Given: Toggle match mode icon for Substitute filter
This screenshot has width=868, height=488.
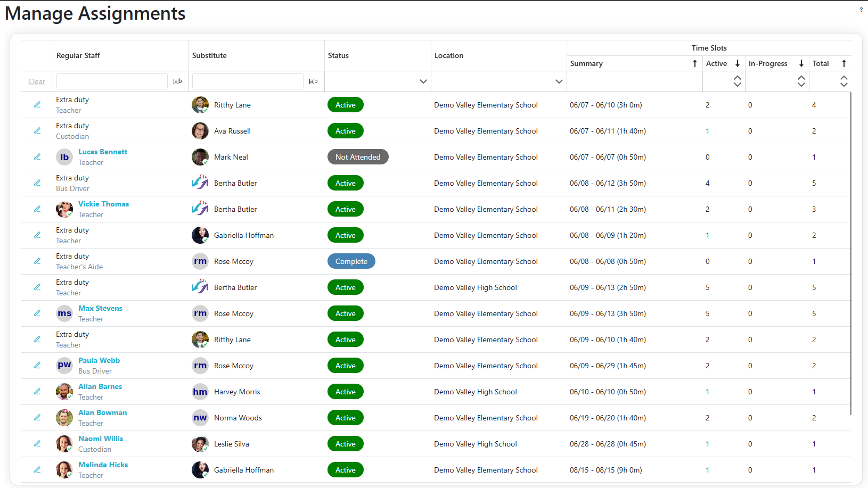Looking at the screenshot, I should (313, 81).
